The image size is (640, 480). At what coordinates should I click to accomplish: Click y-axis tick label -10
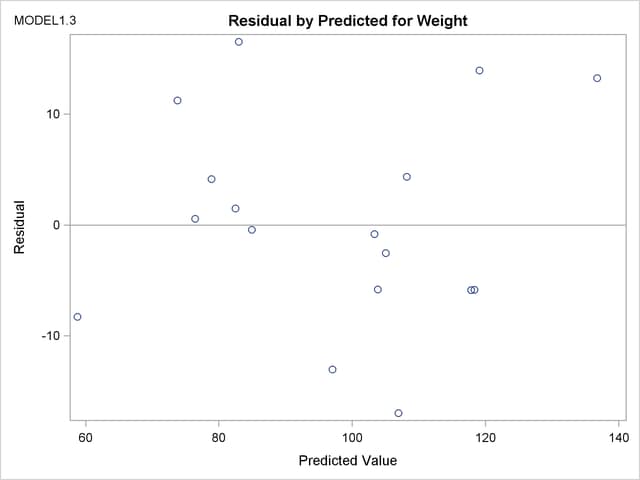pyautogui.click(x=51, y=336)
